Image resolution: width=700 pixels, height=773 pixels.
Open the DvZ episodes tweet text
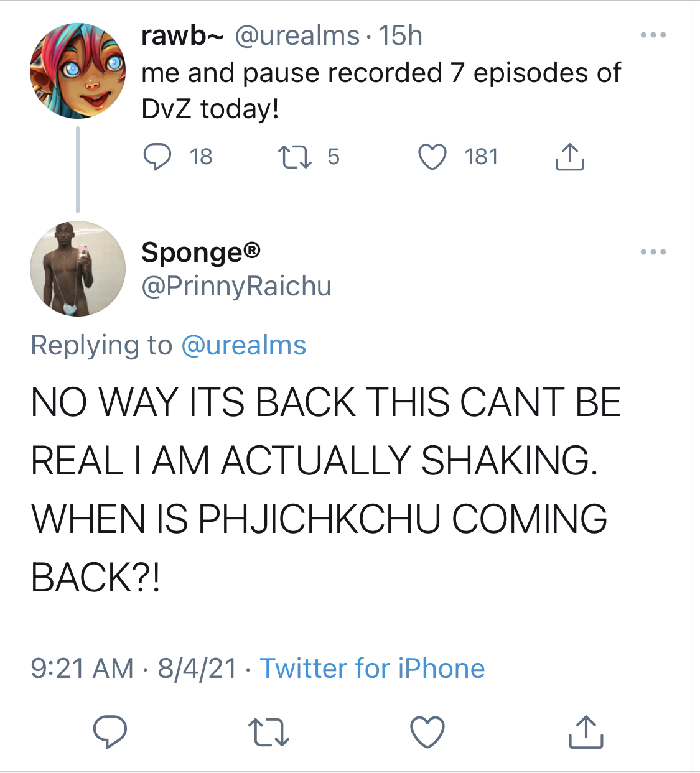[x=381, y=91]
